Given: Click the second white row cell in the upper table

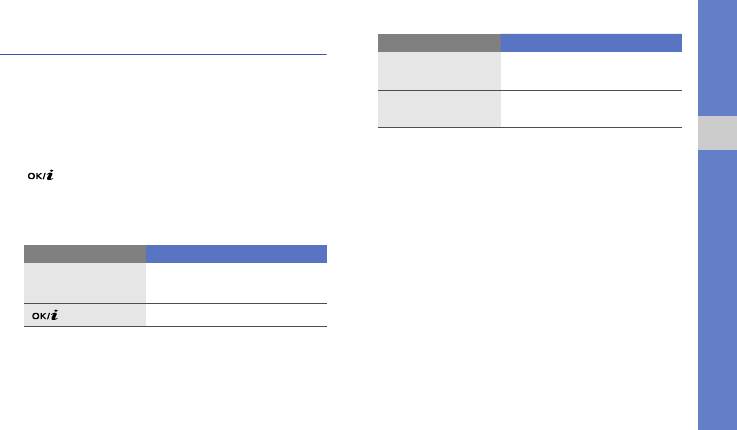Looking at the screenshot, I should 590,109.
